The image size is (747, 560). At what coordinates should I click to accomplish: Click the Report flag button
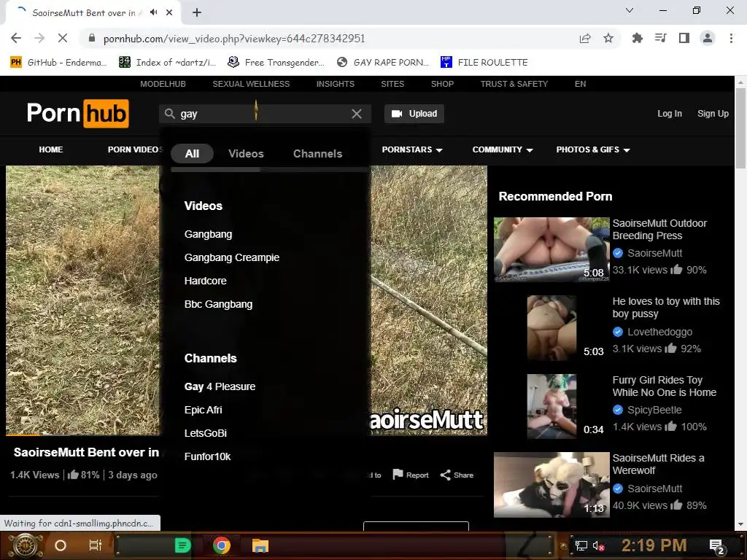[x=411, y=475]
